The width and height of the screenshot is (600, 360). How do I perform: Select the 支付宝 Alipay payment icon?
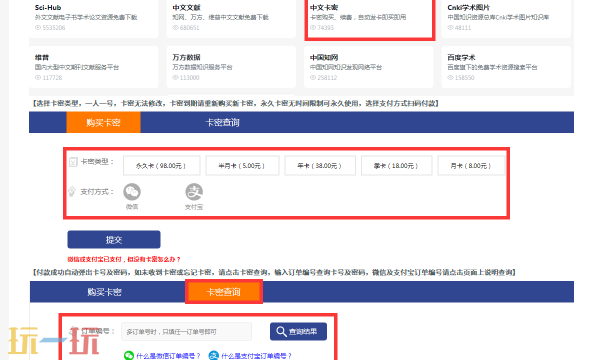pos(194,192)
